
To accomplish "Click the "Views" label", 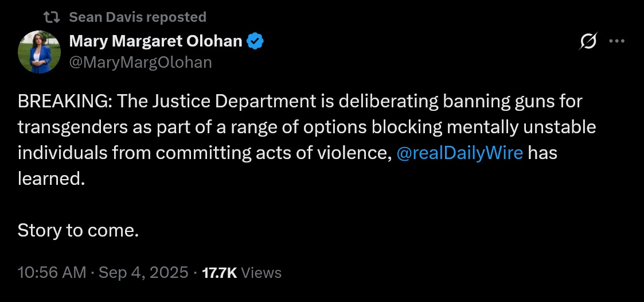I will point(261,273).
